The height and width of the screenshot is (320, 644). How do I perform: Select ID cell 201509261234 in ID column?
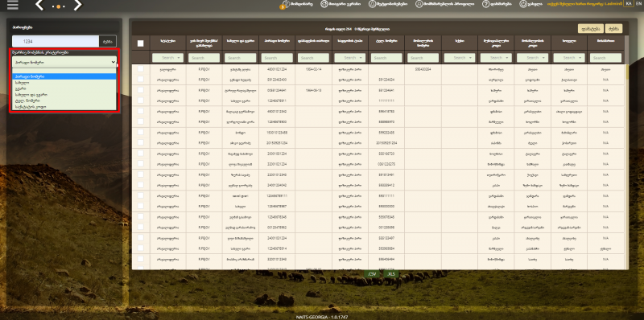(x=277, y=143)
